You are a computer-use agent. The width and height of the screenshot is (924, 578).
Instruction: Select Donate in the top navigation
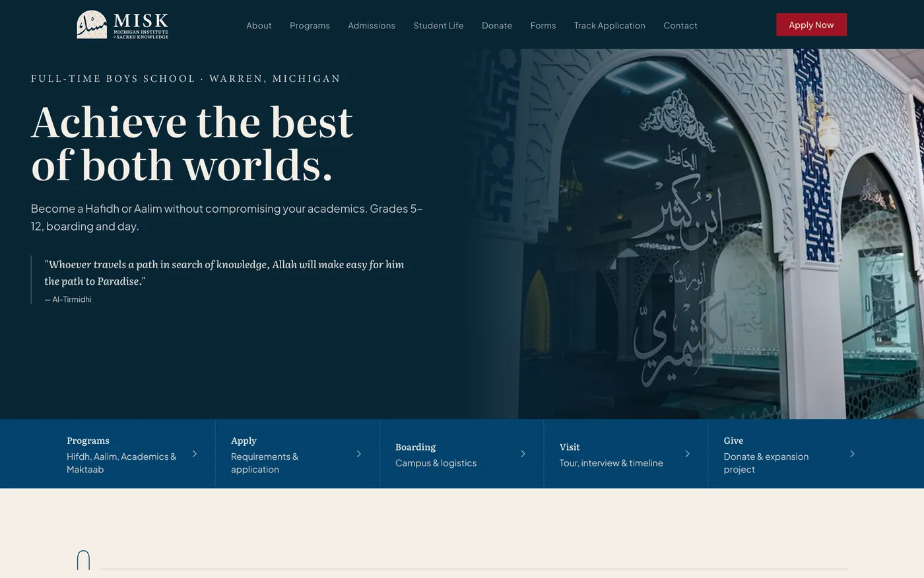[x=497, y=25]
